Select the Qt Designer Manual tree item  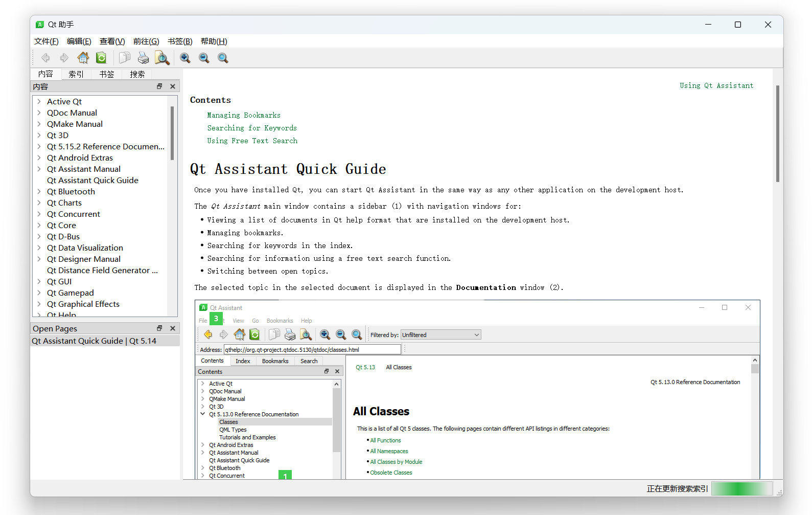84,259
